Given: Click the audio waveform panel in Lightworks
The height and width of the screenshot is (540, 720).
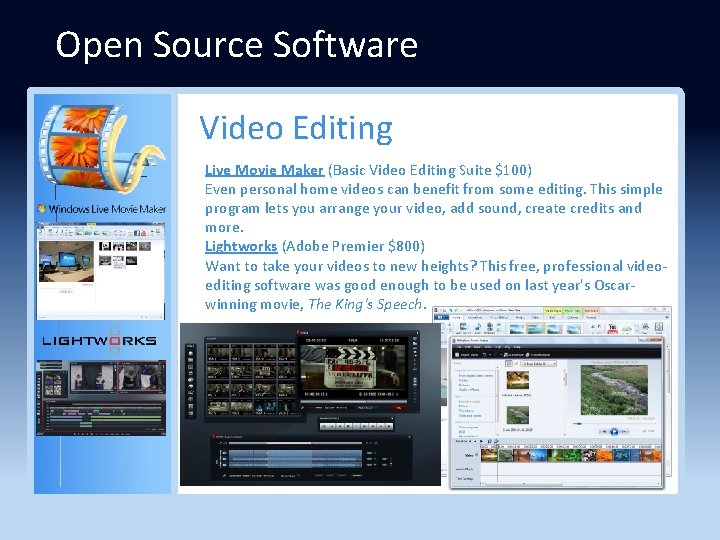Looking at the screenshot, I should click(x=295, y=459).
